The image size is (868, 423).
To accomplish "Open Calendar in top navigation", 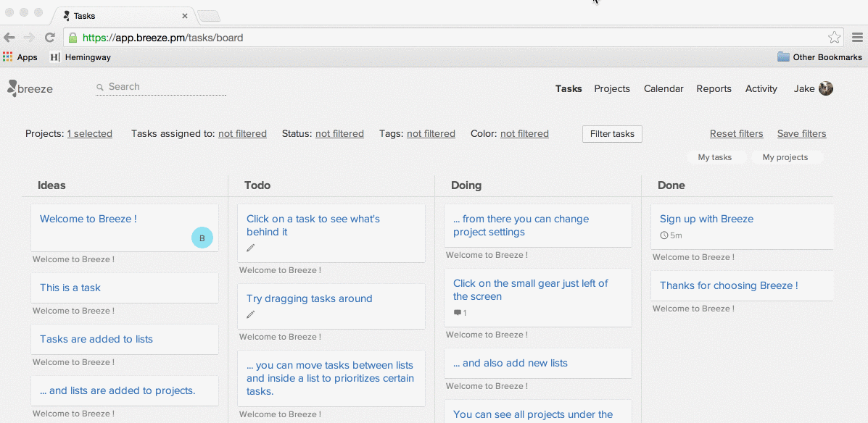I will pyautogui.click(x=664, y=88).
